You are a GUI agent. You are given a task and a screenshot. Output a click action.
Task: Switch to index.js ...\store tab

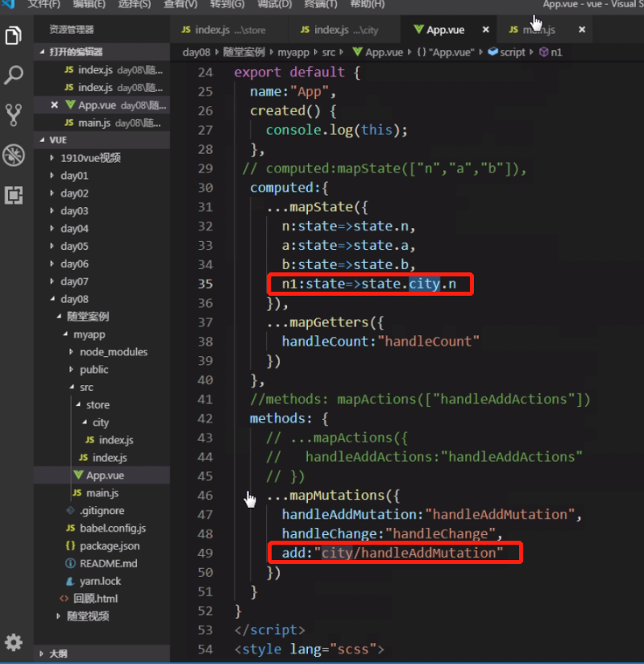tap(229, 30)
